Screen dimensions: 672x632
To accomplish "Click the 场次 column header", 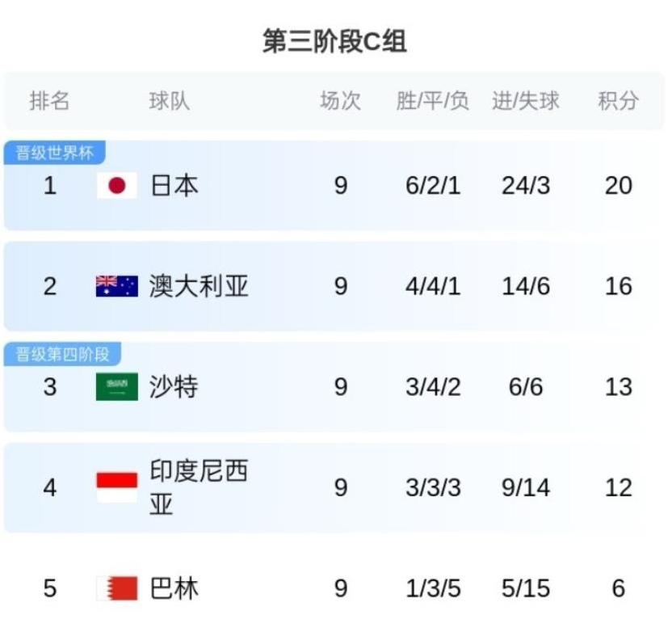I will coord(341,101).
